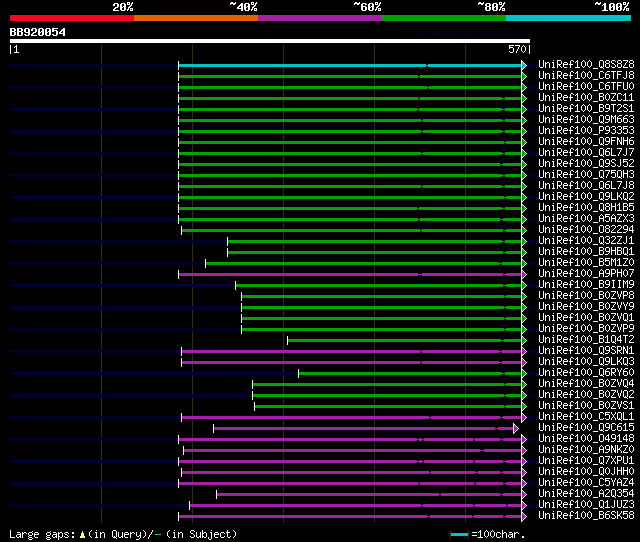Select the UniRef100_B6SK58 label
640x542 pixels.
point(586,516)
